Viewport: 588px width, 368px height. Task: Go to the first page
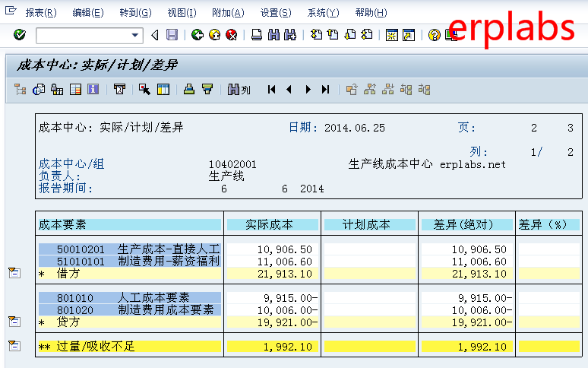tap(316, 35)
